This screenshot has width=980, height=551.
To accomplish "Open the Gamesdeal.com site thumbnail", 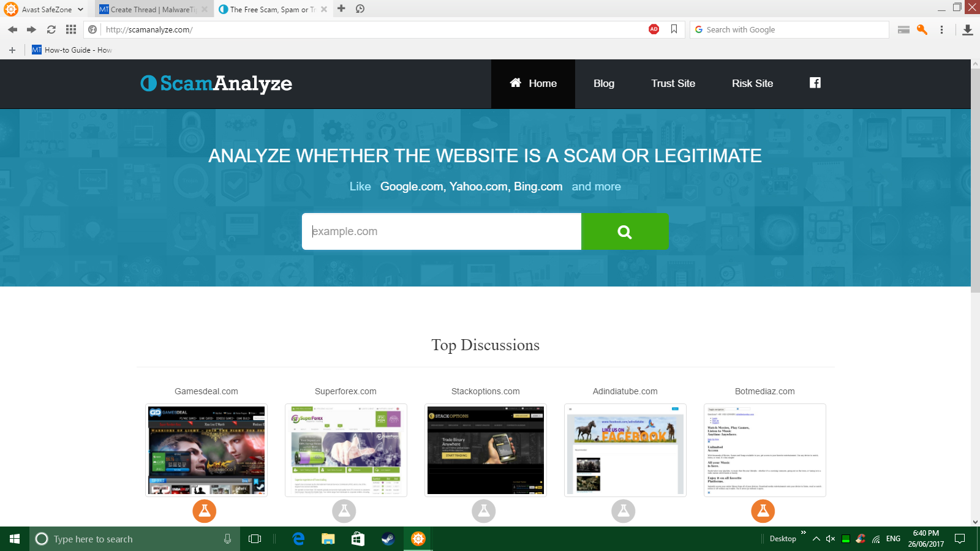I will pos(206,450).
